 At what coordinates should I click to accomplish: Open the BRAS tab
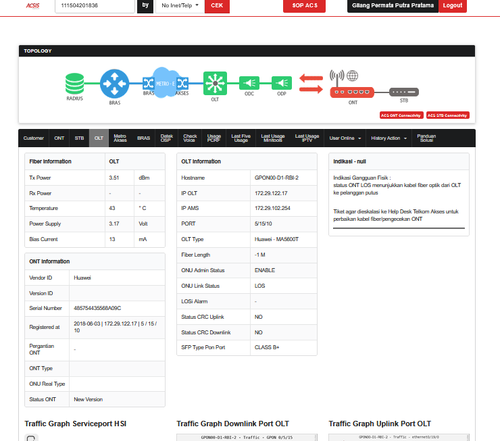[x=144, y=138]
